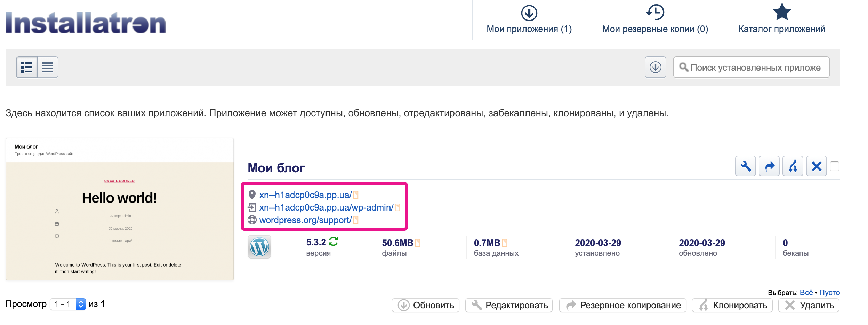Click the 0 бекапы count
Screen dimensions: 868x325
click(785, 243)
